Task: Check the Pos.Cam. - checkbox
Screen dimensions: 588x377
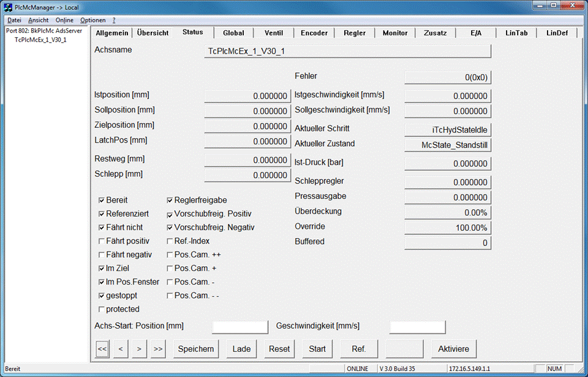Action: (170, 282)
